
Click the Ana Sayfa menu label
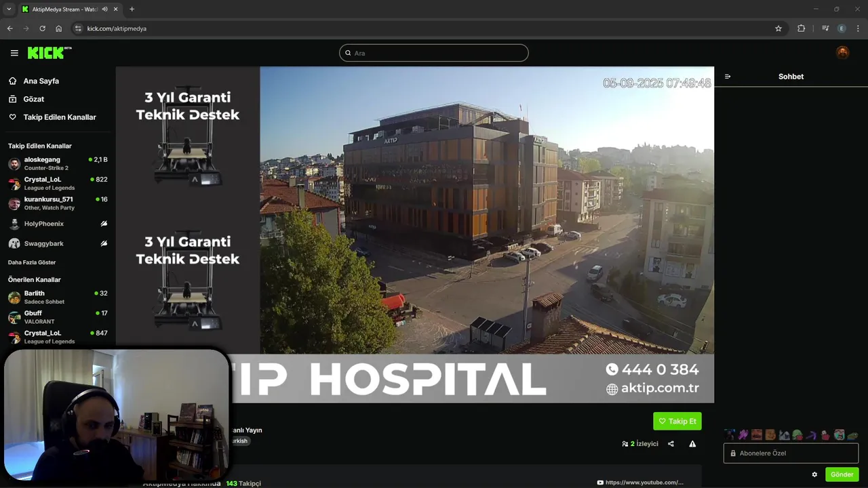41,81
